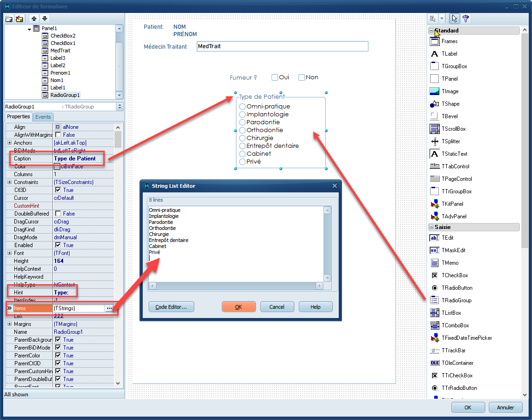Switch to the Events tab
Screen dimensions: 532x420
[x=43, y=117]
